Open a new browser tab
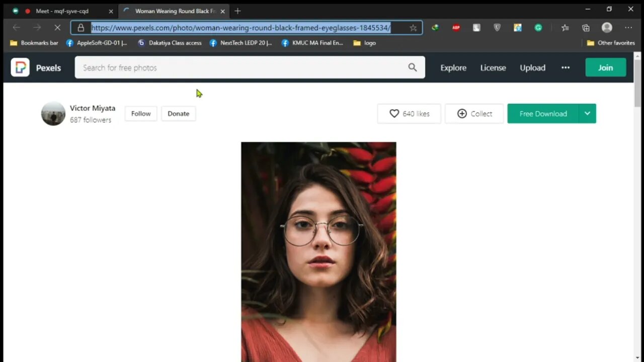This screenshot has height=362, width=644. pos(237,11)
